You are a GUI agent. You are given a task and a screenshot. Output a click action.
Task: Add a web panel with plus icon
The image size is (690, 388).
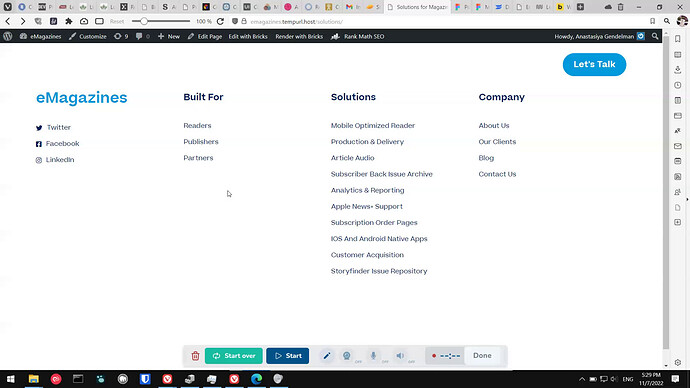[678, 222]
